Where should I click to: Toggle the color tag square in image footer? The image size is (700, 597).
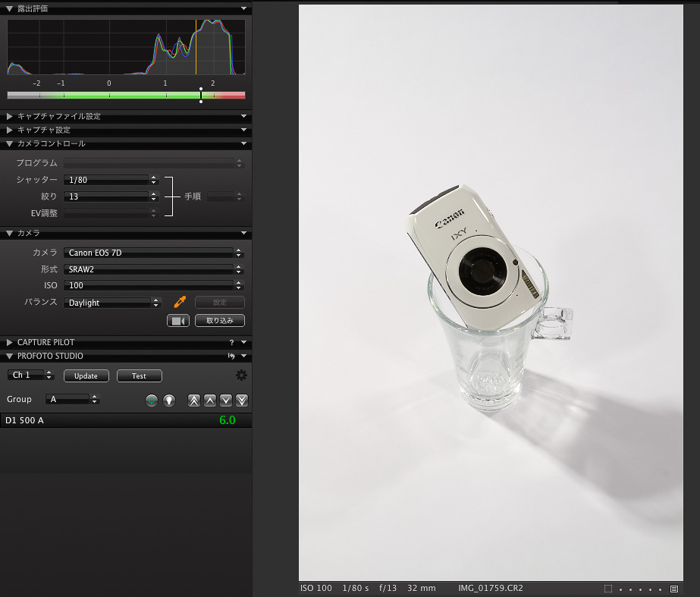pyautogui.click(x=608, y=589)
